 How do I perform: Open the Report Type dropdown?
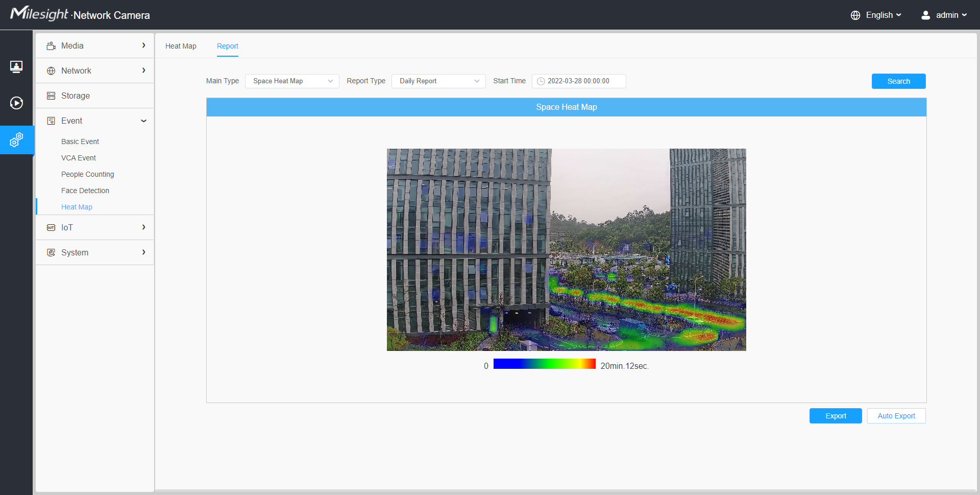(438, 81)
